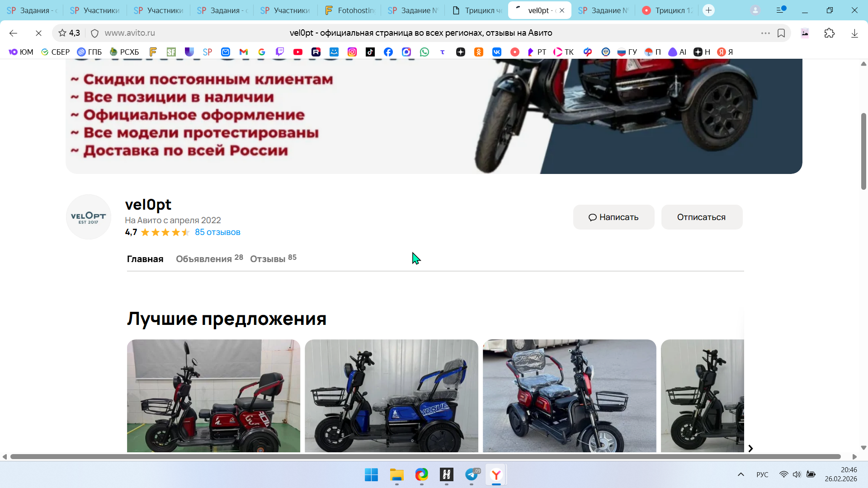Open the 85 отзывов link
Image resolution: width=868 pixels, height=488 pixels.
[x=217, y=232]
